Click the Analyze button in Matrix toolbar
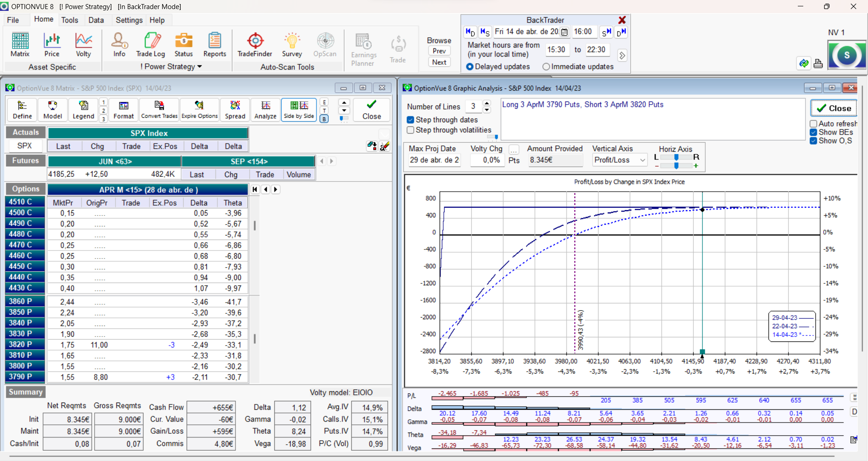The width and height of the screenshot is (868, 461). point(265,110)
